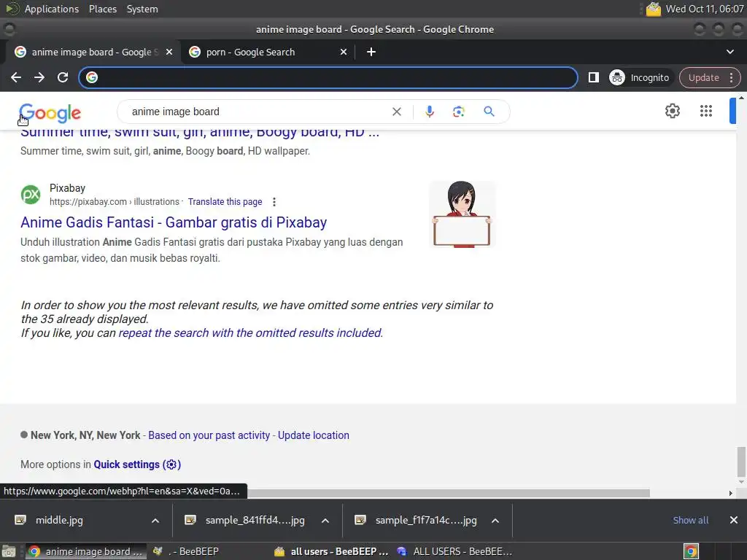This screenshot has height=560, width=747.
Task: Click Based on your past activity
Action: click(209, 435)
